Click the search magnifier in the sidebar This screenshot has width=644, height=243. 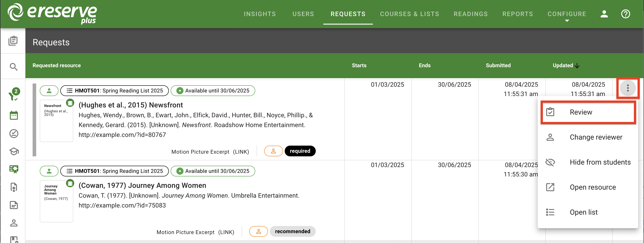pyautogui.click(x=13, y=67)
